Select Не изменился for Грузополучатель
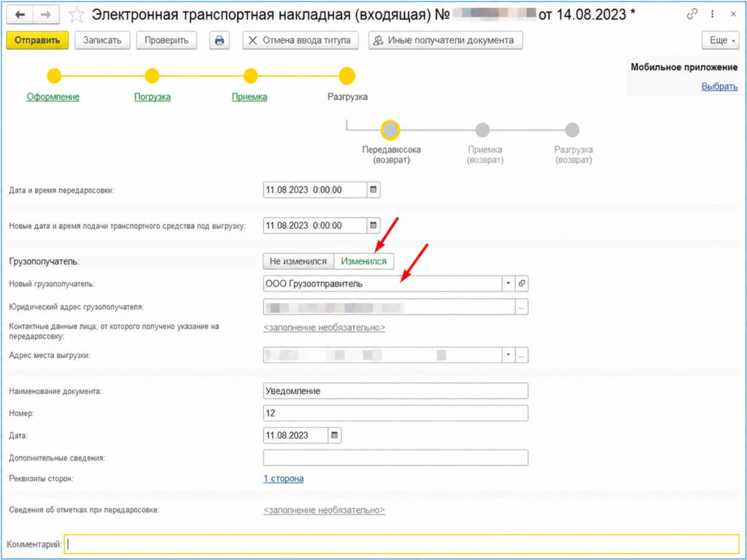Image resolution: width=747 pixels, height=560 pixels. click(298, 262)
